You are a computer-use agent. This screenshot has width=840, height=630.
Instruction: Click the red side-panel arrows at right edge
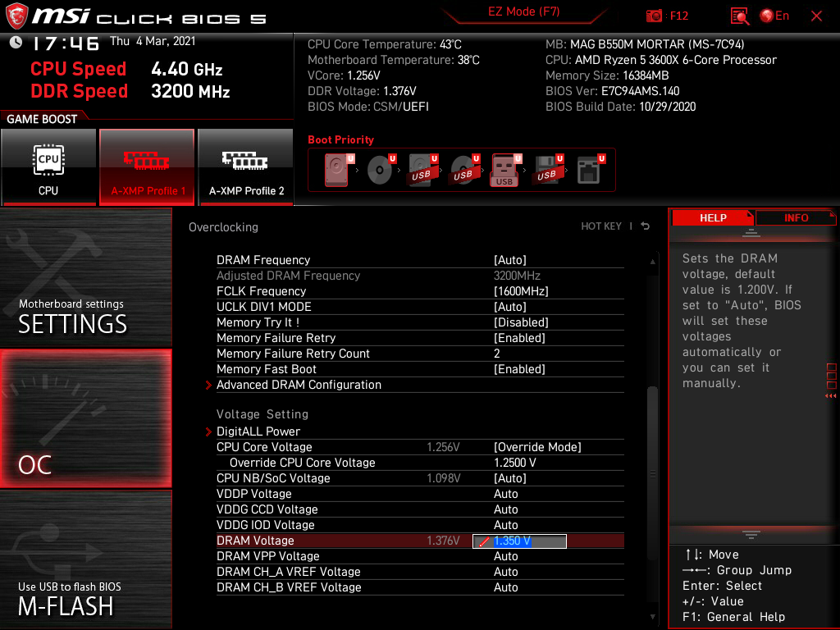(x=830, y=396)
